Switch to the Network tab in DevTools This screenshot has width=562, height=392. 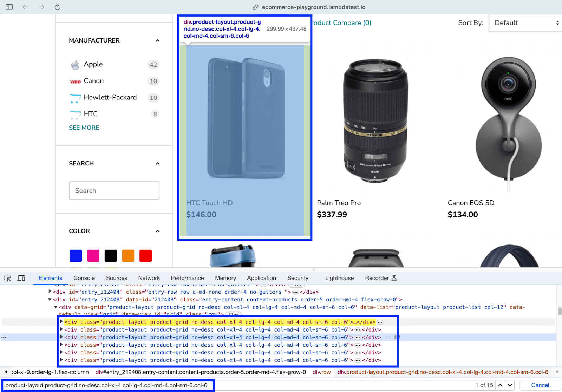(x=149, y=278)
